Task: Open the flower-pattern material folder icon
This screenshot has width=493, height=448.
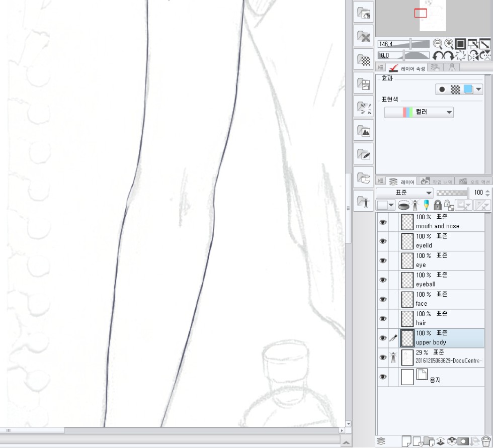Action: point(363,36)
